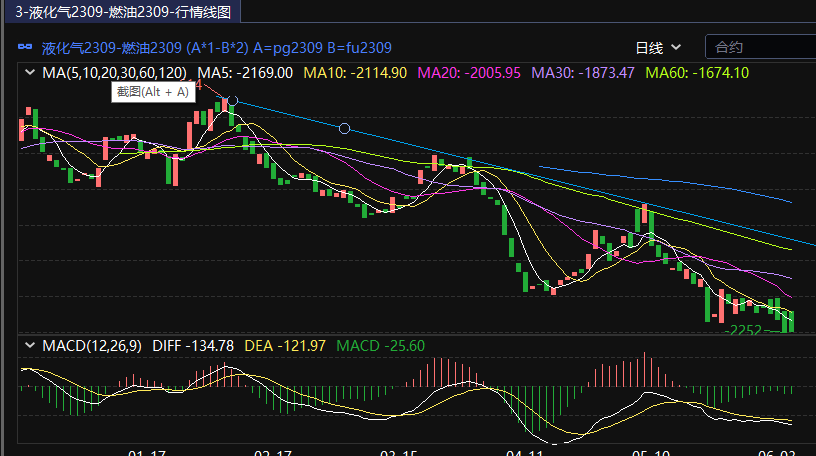Click the trend line's middle circle handle
This screenshot has height=456, width=816.
click(x=345, y=128)
